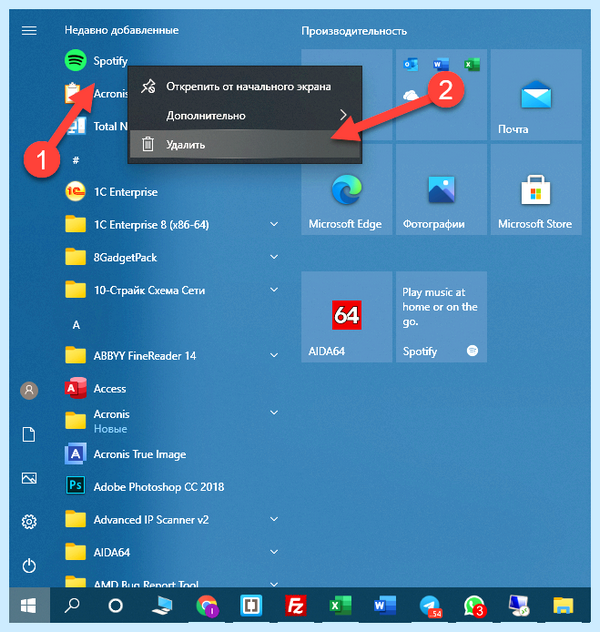Expand the AIDA64 folder
The image size is (600, 632).
274,552
